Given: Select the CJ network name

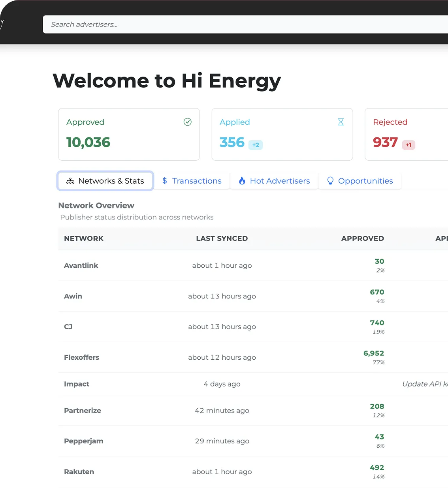Looking at the screenshot, I should (x=68, y=327).
